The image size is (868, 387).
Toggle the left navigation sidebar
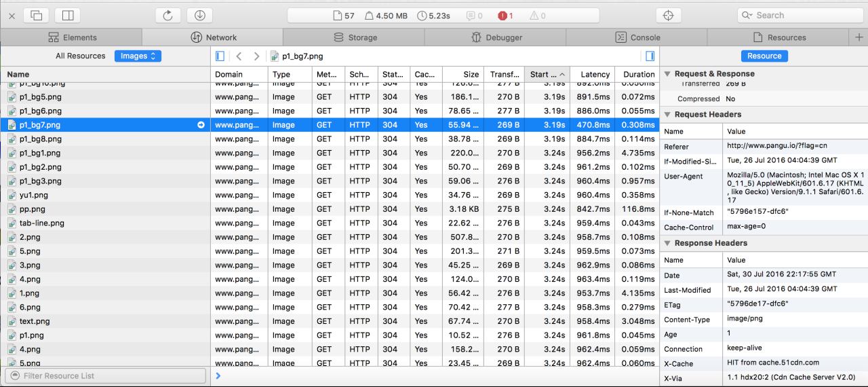point(220,56)
